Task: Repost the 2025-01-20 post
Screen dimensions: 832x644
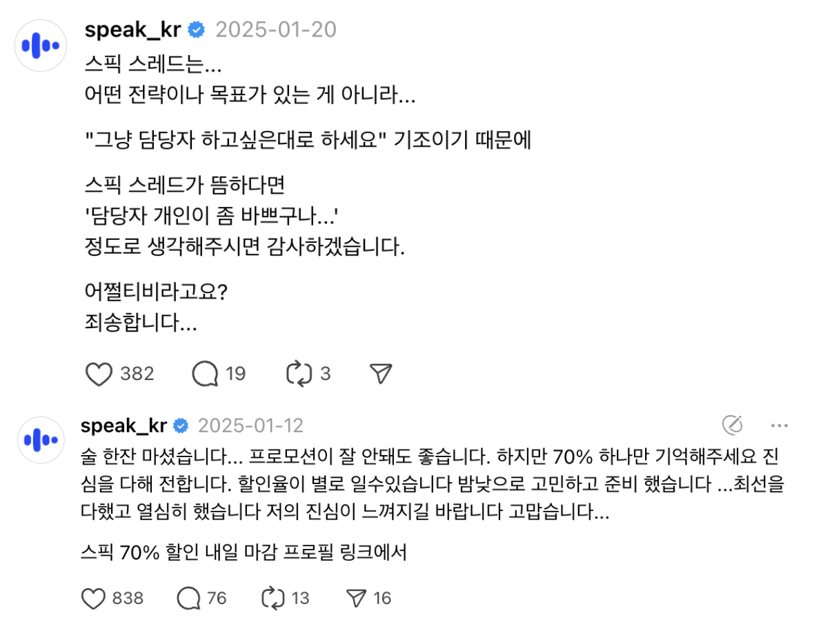Action: point(299,373)
